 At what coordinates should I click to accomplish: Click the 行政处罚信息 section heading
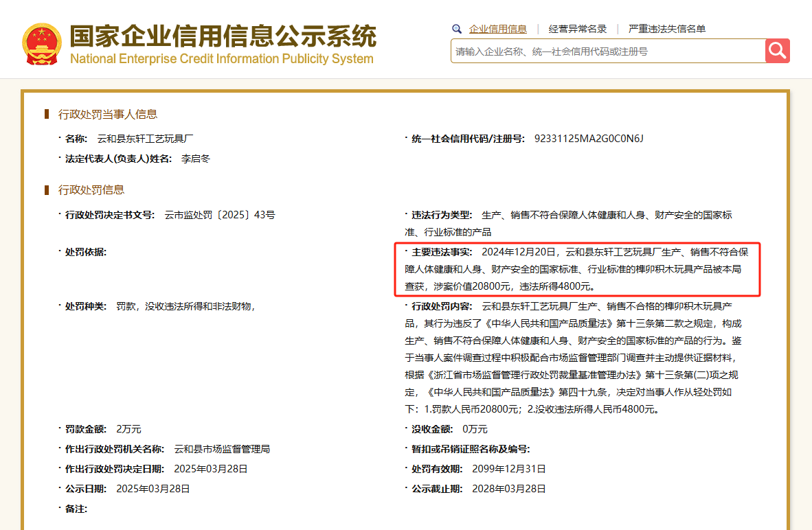[x=91, y=190]
